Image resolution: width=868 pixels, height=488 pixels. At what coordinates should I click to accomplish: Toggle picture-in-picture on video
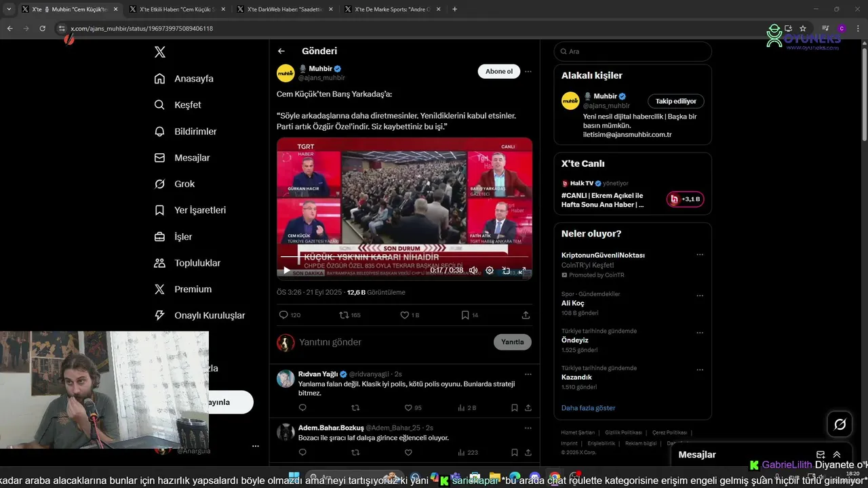pos(506,270)
